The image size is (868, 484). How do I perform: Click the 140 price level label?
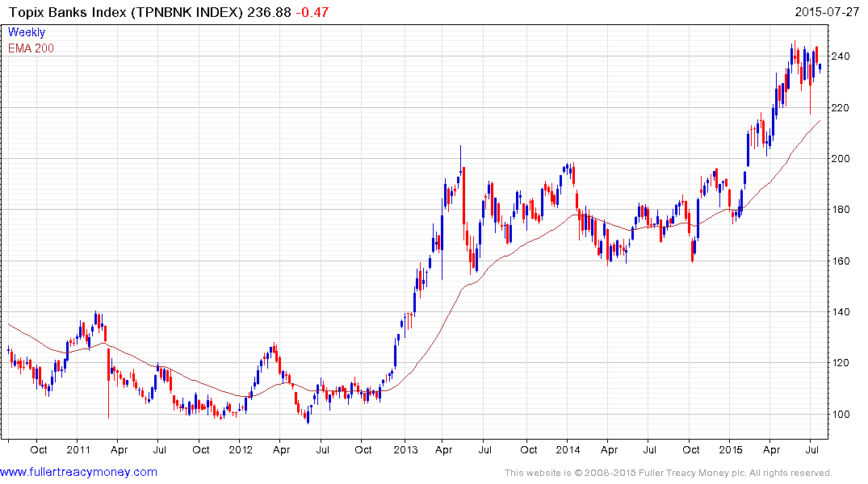click(x=845, y=312)
